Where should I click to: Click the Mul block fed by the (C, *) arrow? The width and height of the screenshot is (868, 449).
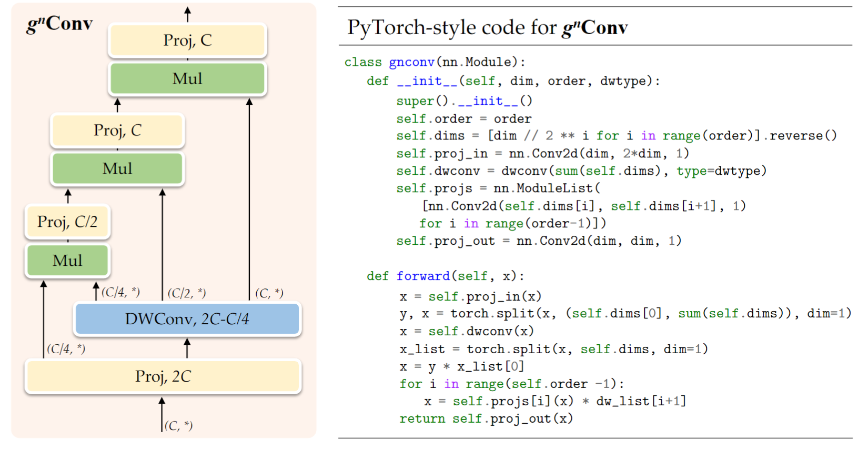[x=187, y=78]
